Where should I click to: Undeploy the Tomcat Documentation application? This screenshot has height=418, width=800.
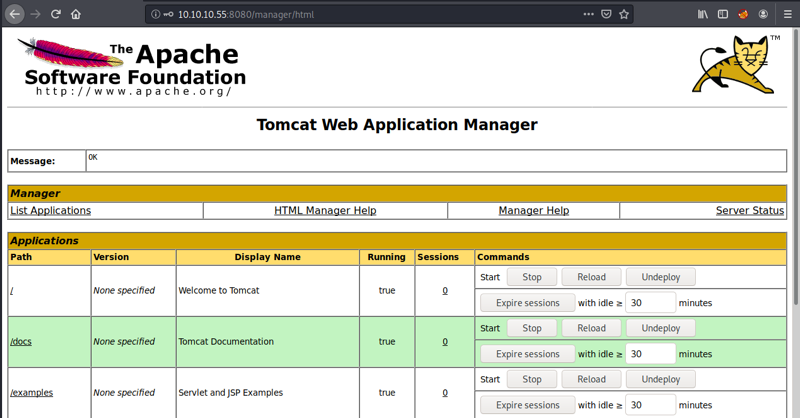pyautogui.click(x=661, y=328)
